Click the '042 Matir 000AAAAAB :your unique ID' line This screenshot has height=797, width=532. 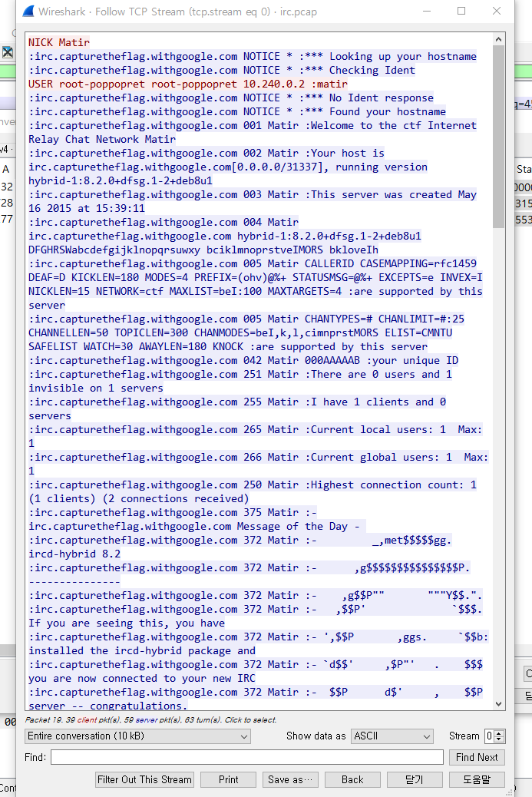tap(243, 360)
